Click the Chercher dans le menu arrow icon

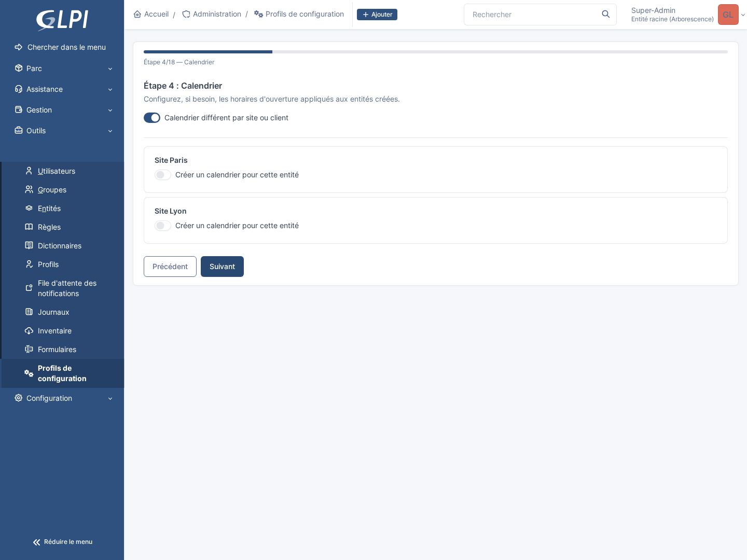(19, 47)
